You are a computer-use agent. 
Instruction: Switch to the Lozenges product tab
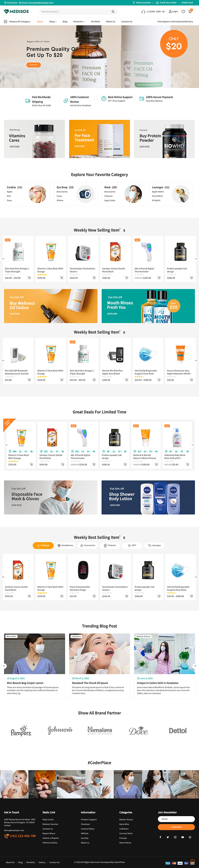pos(154,545)
